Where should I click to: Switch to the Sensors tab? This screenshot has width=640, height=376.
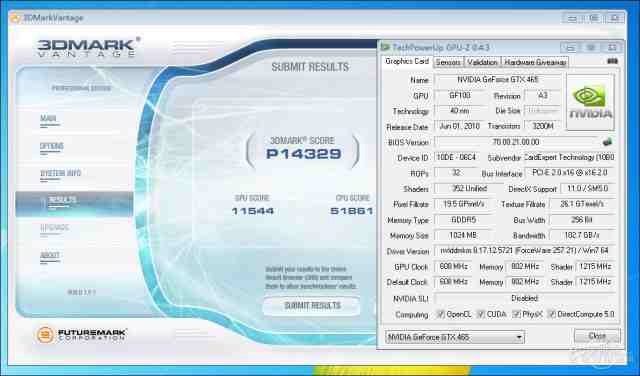click(x=448, y=62)
